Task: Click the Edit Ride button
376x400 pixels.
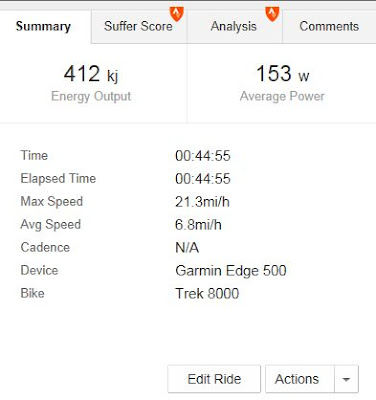Action: (x=214, y=379)
